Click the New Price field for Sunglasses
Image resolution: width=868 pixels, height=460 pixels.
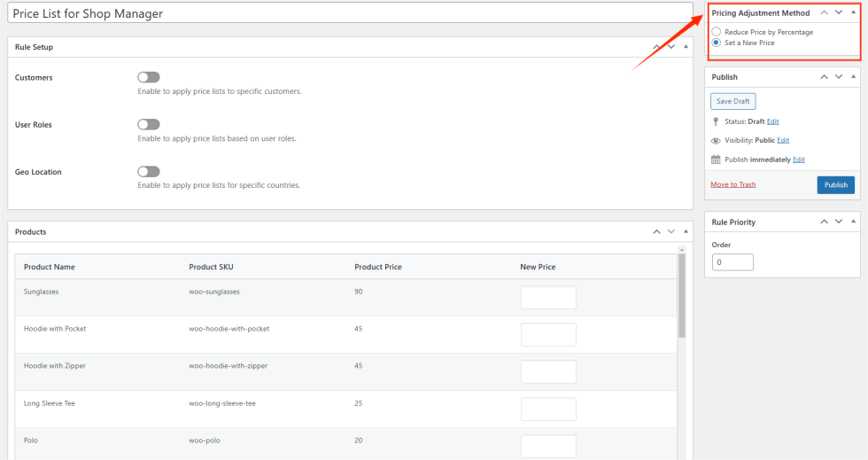pos(548,298)
